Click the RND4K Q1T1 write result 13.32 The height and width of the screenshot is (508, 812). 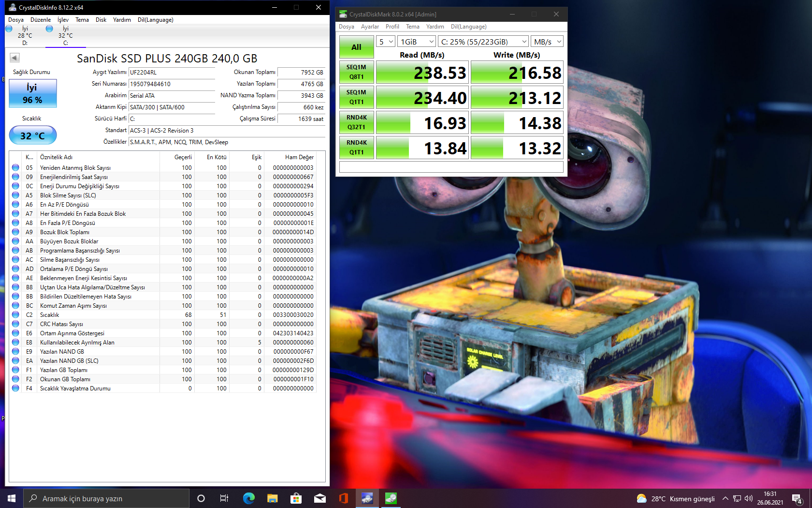517,148
